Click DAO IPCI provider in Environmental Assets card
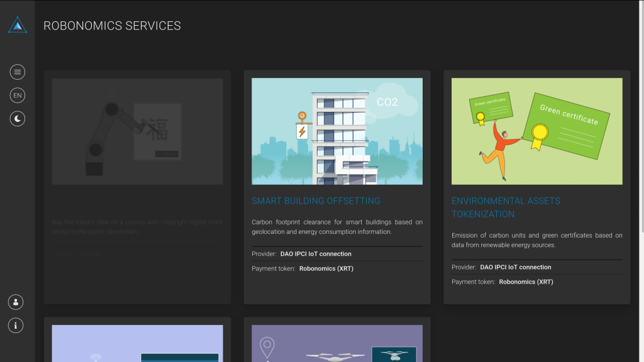The width and height of the screenshot is (644, 362). [516, 266]
